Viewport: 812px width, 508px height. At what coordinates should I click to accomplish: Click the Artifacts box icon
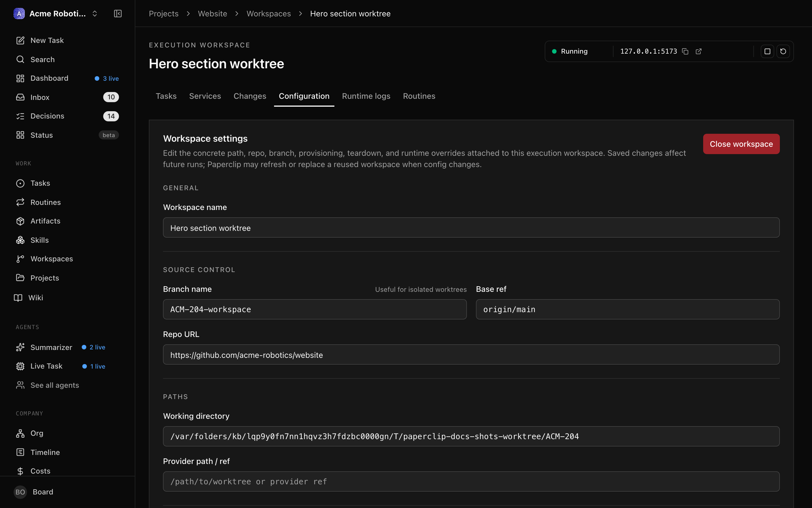click(20, 221)
